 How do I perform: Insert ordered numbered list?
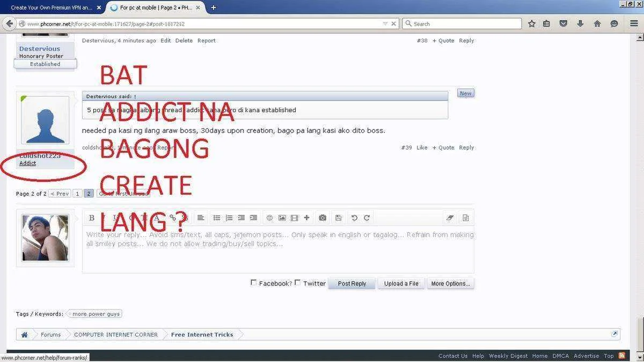click(229, 218)
